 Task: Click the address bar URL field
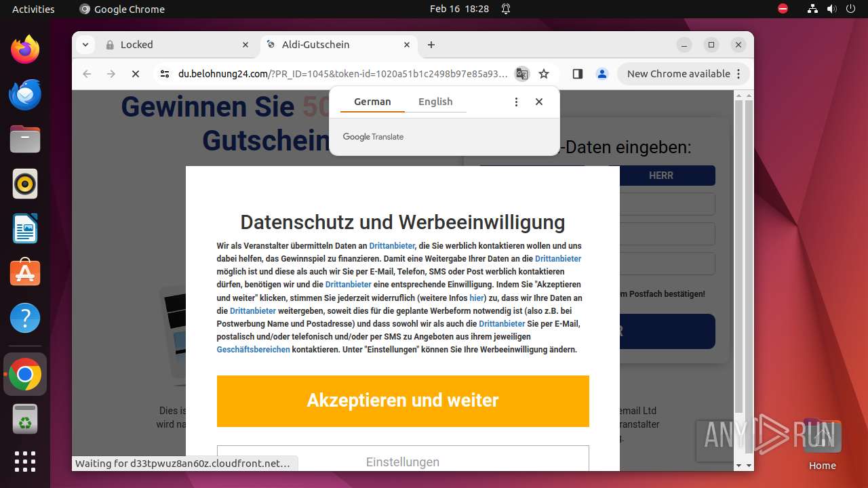[343, 74]
